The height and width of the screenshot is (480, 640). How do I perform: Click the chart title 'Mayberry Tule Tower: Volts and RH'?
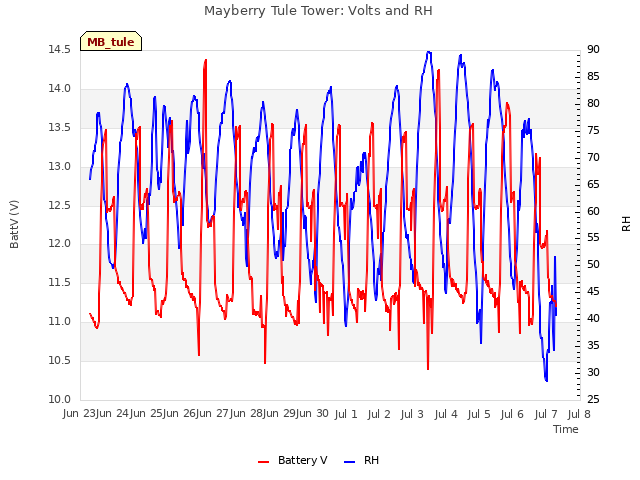click(x=318, y=11)
